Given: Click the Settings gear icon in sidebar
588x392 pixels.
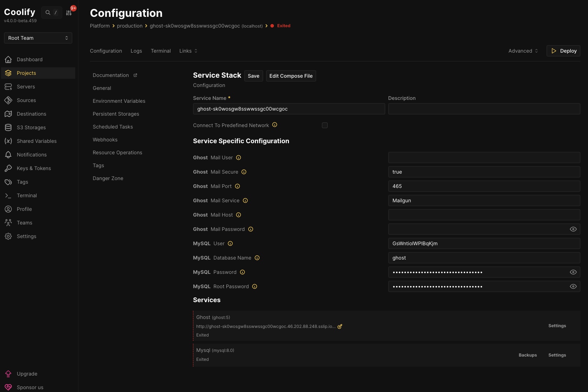Looking at the screenshot, I should pos(8,236).
